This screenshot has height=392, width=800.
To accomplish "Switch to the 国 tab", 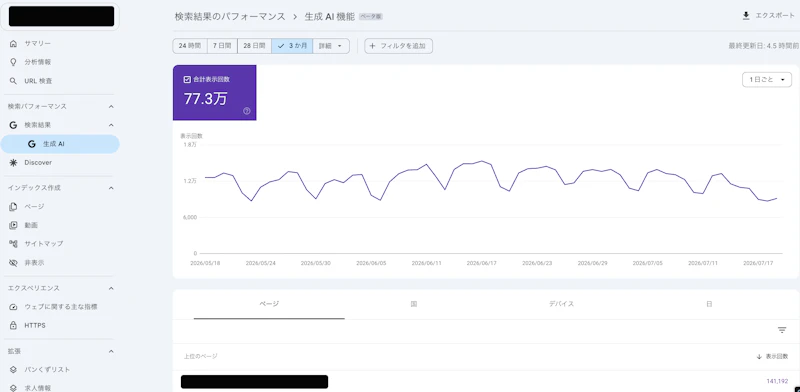I will click(x=414, y=304).
